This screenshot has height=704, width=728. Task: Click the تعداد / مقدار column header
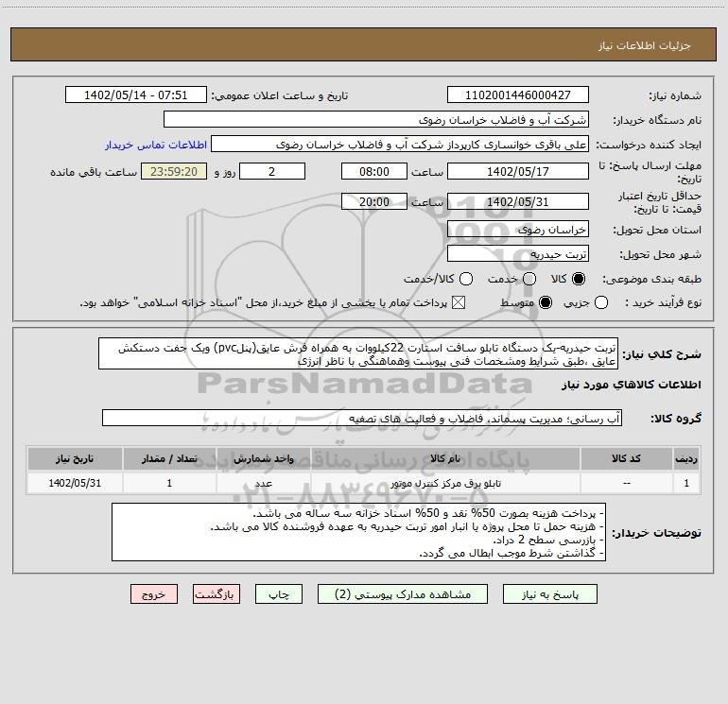coord(169,458)
